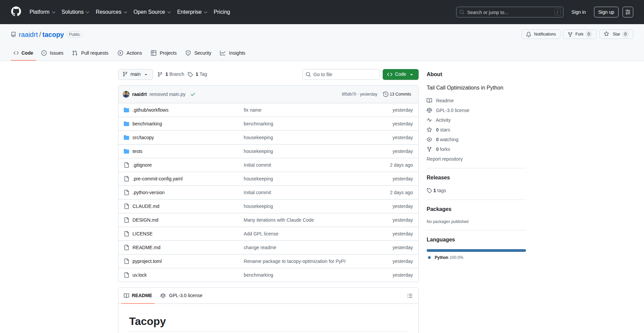
Task: Open the global navigation settings icon button
Action: tap(628, 12)
